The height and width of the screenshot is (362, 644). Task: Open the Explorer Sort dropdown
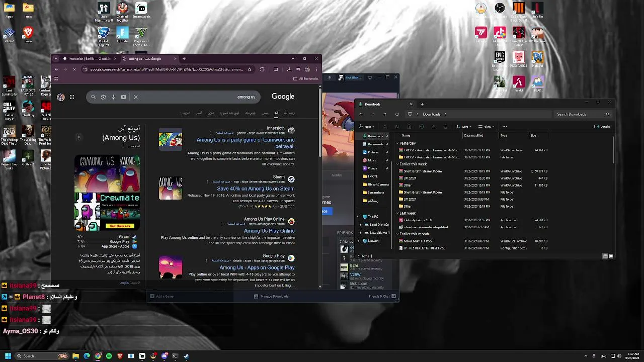pyautogui.click(x=464, y=127)
